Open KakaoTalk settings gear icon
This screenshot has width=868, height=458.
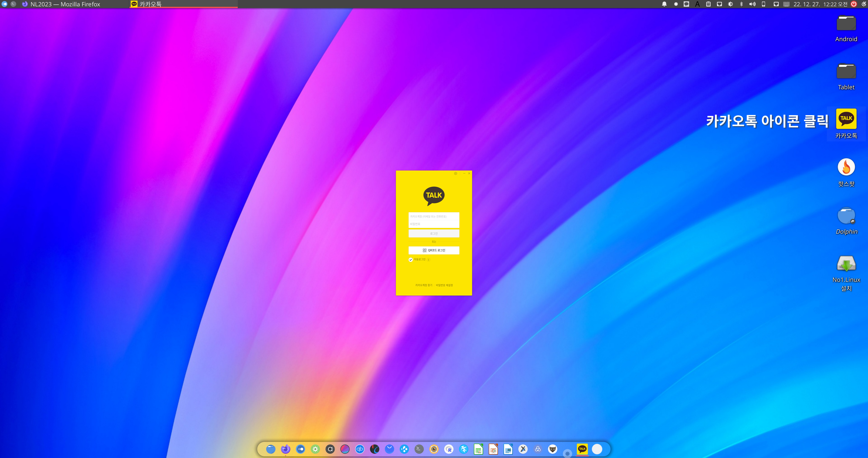(456, 173)
